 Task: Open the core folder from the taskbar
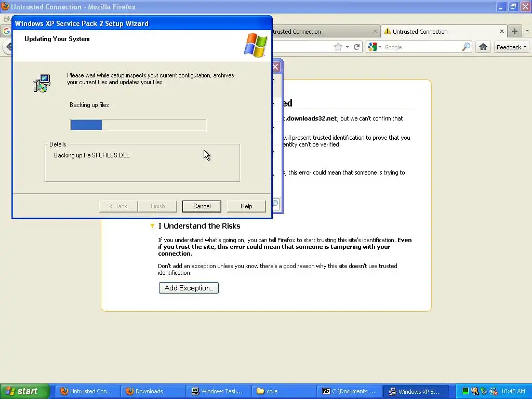284,391
